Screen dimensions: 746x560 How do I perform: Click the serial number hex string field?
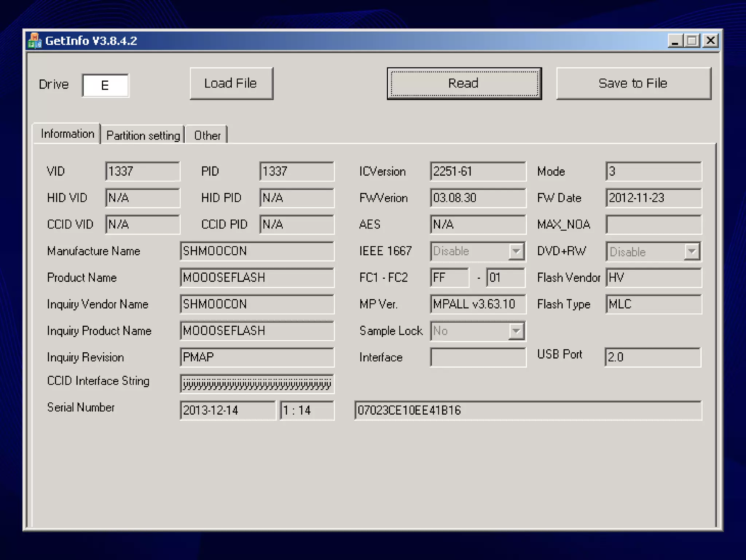pos(527,411)
